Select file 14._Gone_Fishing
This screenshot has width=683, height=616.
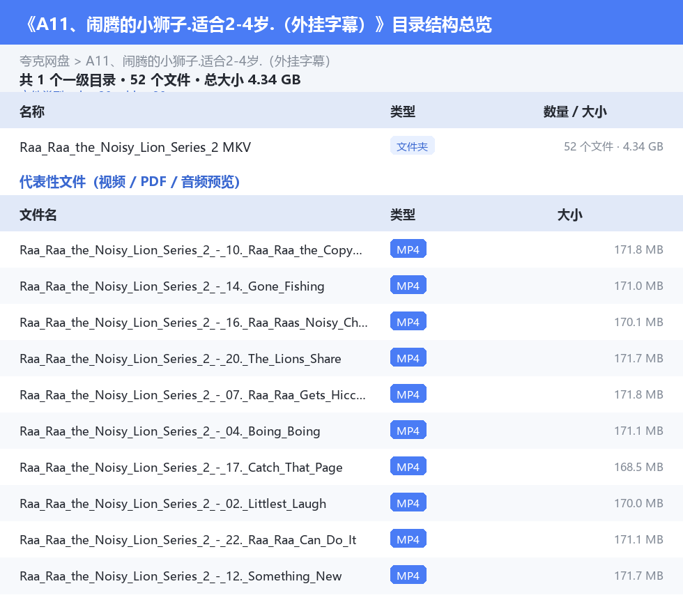click(x=172, y=286)
